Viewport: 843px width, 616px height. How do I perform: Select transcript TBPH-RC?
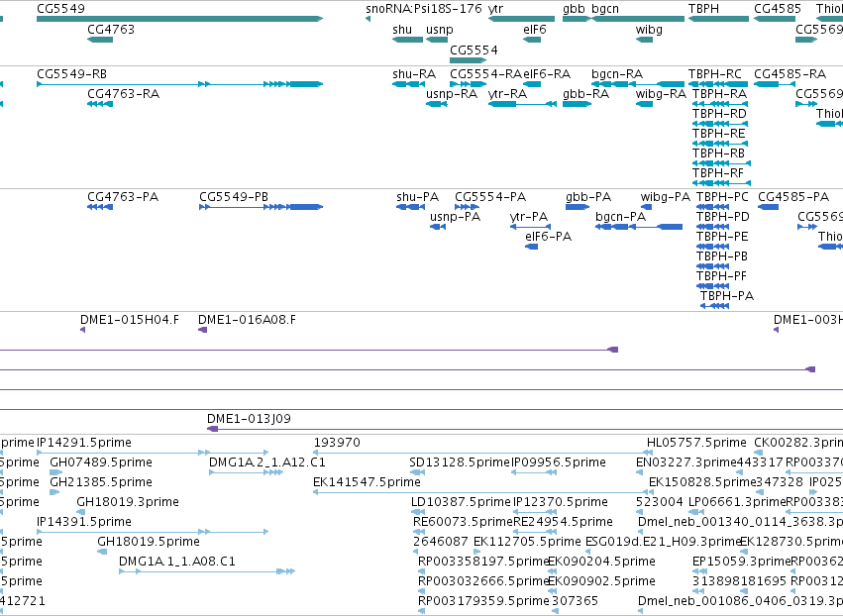[715, 73]
